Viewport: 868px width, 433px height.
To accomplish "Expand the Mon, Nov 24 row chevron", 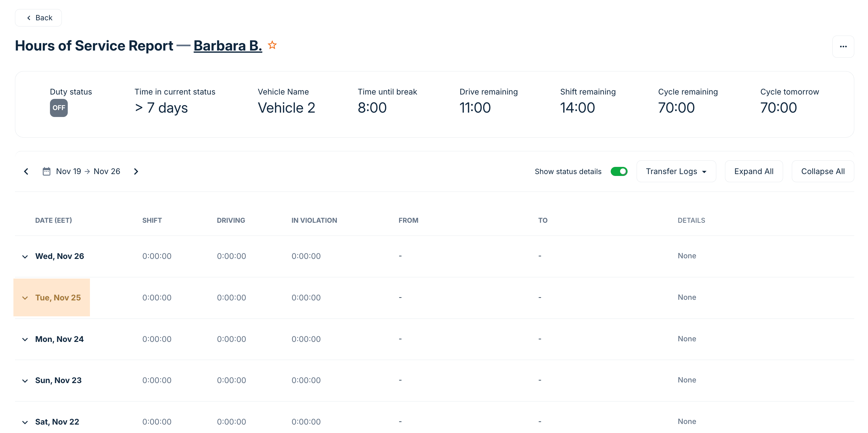I will [x=25, y=339].
